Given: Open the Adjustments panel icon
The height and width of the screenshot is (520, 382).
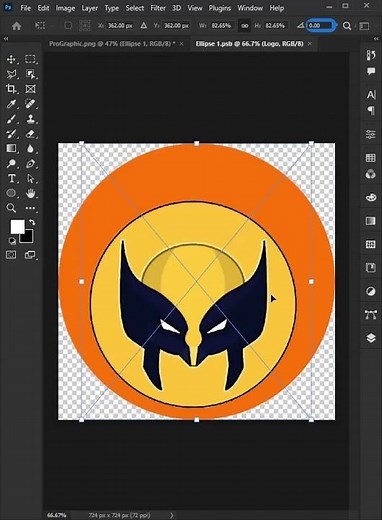Looking at the screenshot, I should (x=371, y=292).
